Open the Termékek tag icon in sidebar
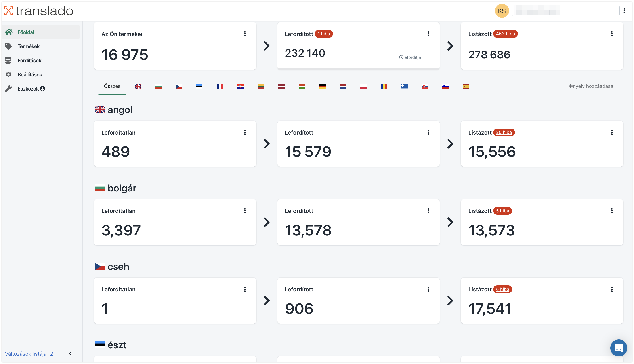 click(8, 46)
